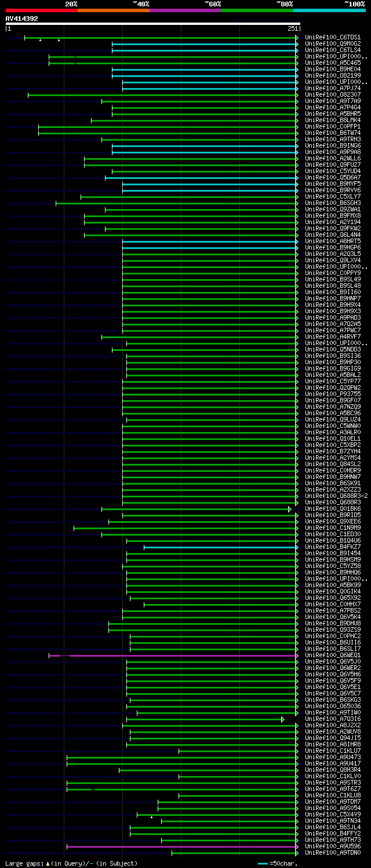
Task: Select hit label UniRef100_B4FFY2
Action: coord(333,834)
